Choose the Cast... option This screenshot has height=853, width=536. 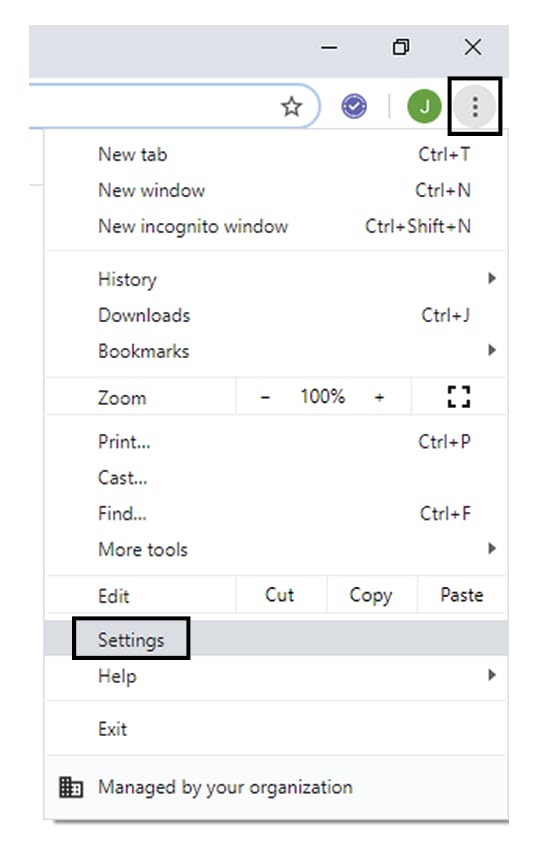[276, 478]
